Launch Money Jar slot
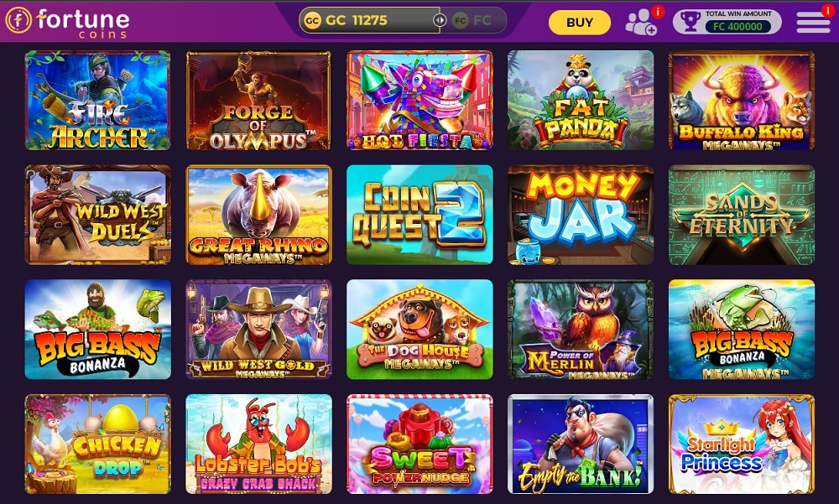839x504 pixels. coord(581,215)
